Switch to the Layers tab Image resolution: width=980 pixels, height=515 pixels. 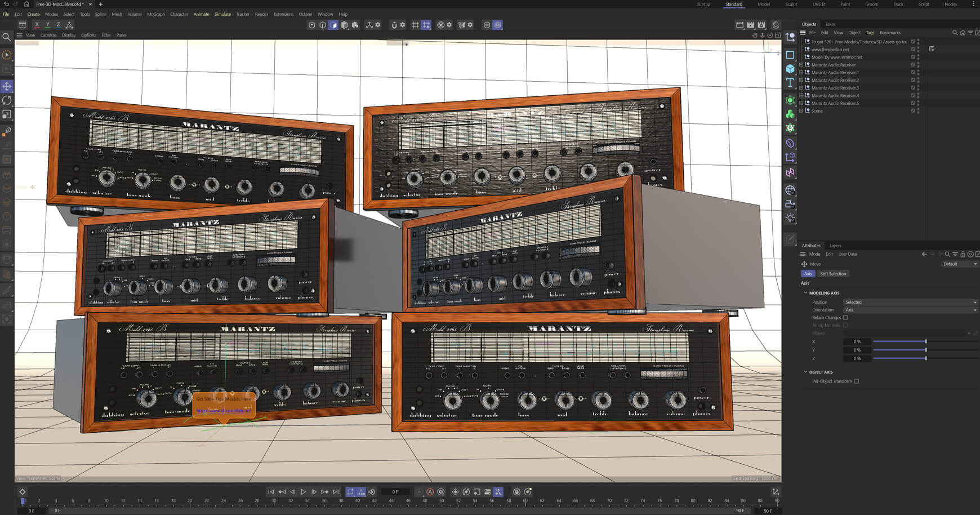[835, 246]
